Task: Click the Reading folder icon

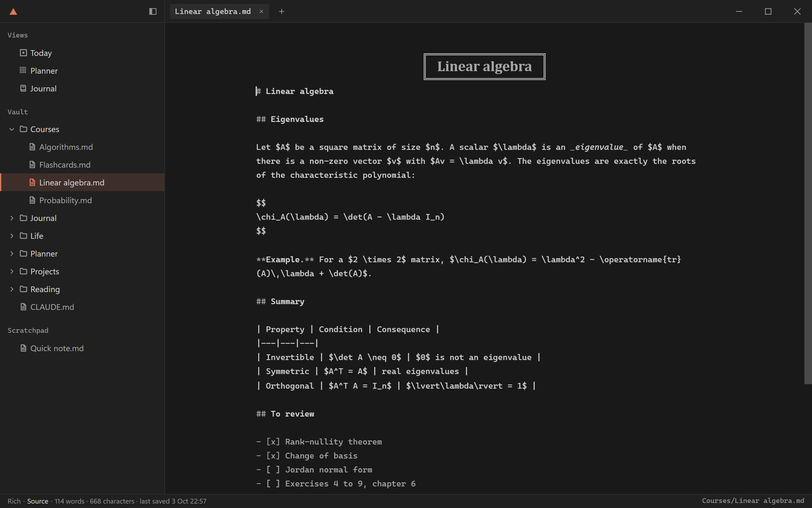Action: (23, 289)
